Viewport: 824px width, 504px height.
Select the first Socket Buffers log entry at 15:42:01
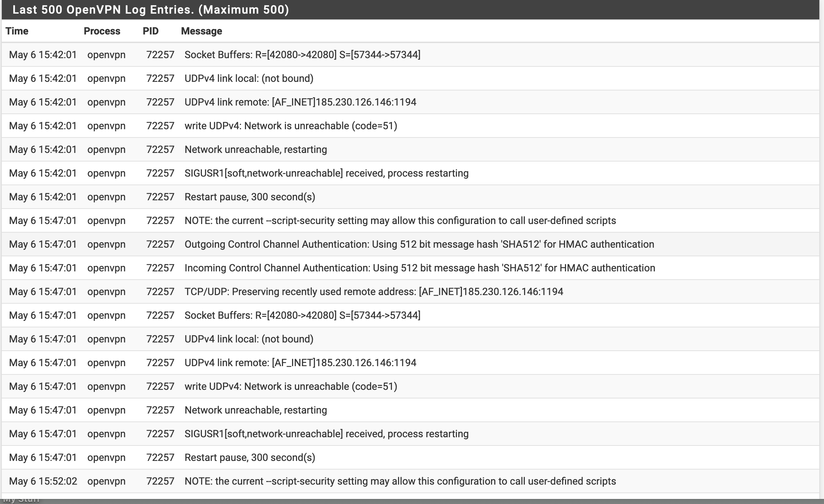point(411,55)
